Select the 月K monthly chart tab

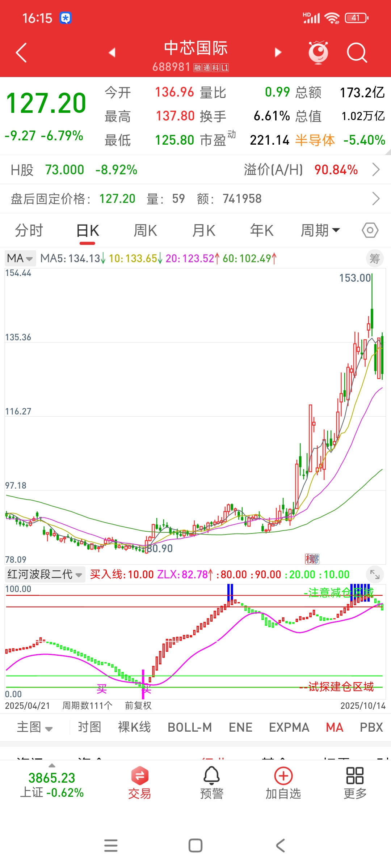[204, 230]
